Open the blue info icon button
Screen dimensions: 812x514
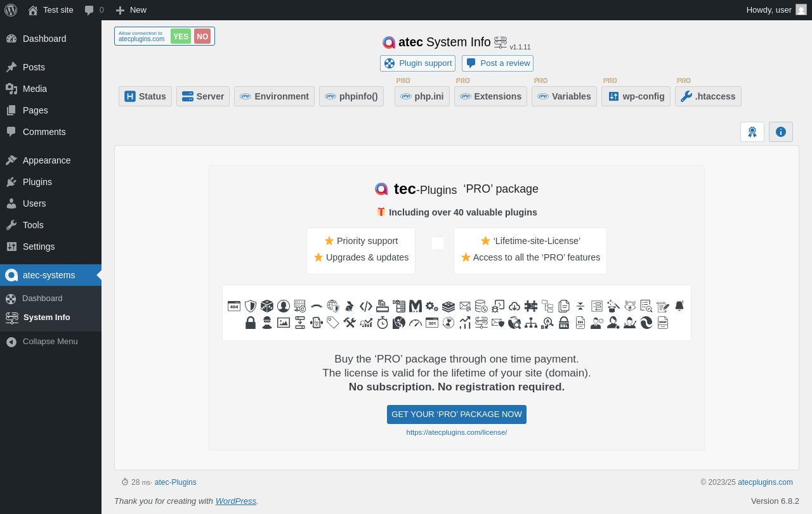(x=781, y=132)
